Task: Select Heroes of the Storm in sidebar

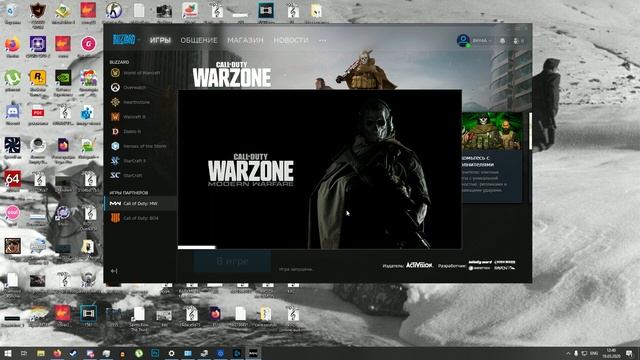Action: coord(140,146)
